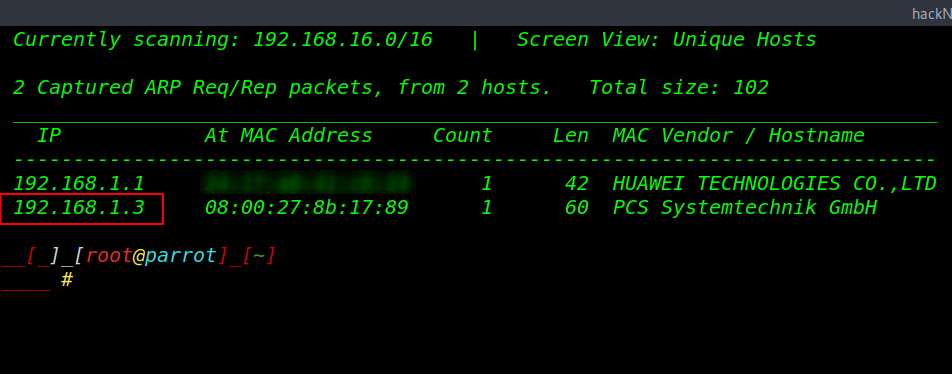Click HUAWEI TECHNOLOGIES CO.,LTD vendor text

click(775, 184)
